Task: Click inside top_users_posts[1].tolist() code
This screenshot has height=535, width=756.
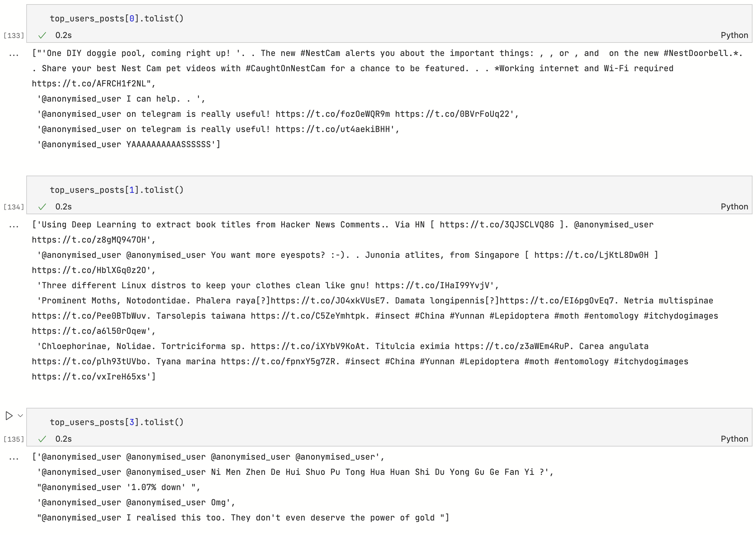Action: tap(117, 190)
